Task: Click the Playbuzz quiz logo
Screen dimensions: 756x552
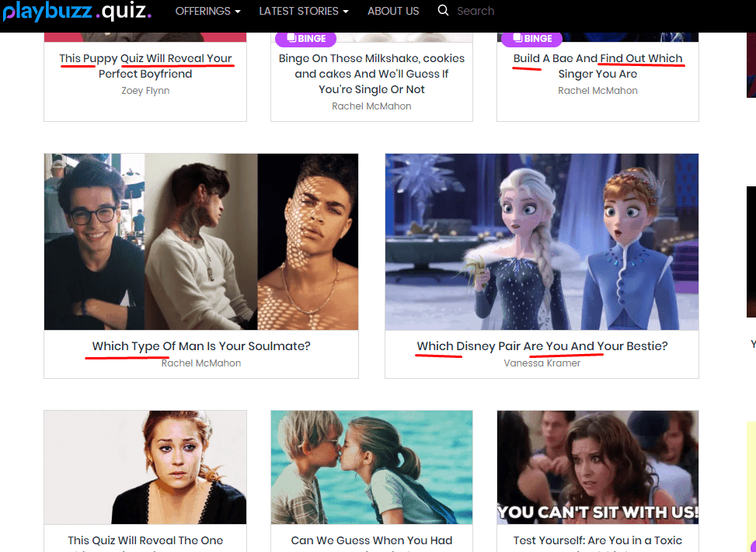Action: (77, 11)
